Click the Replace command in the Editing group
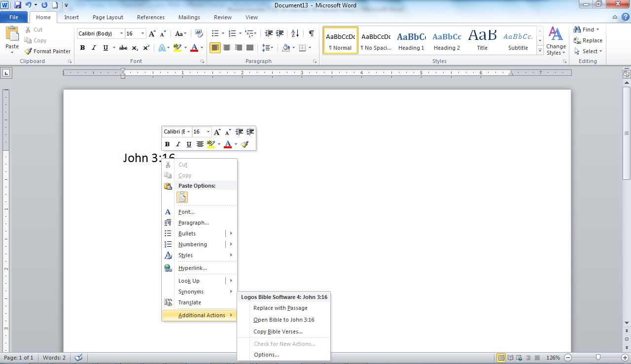 588,40
